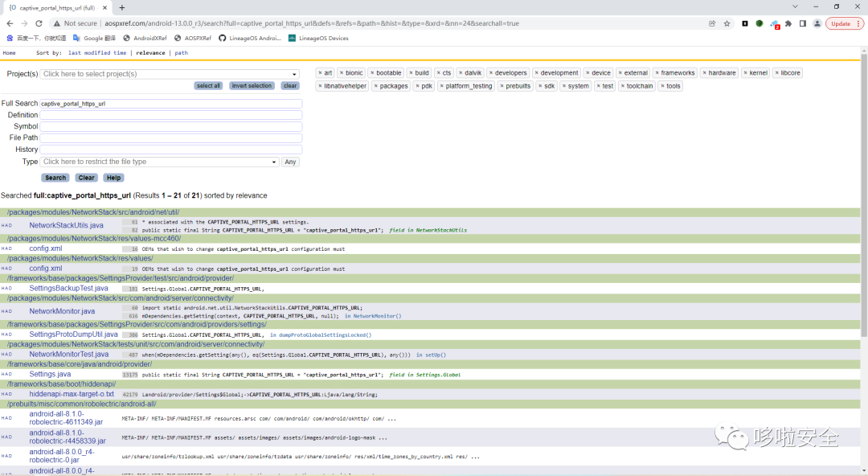
Task: Remove the libnativehelper project tag with its x
Action: pyautogui.click(x=320, y=87)
